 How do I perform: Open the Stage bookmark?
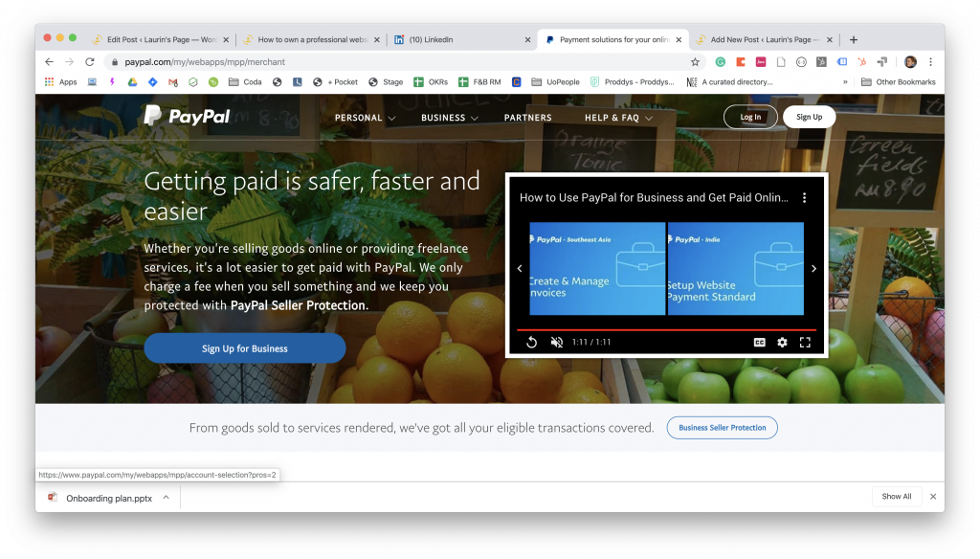386,82
